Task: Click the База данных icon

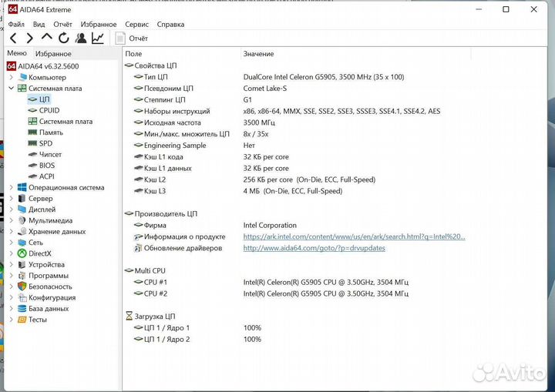Action: (x=22, y=309)
